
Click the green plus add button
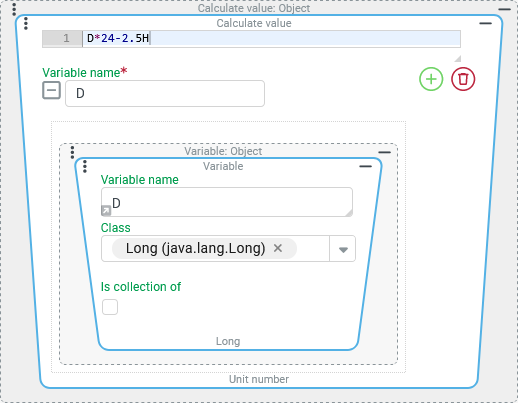(431, 79)
